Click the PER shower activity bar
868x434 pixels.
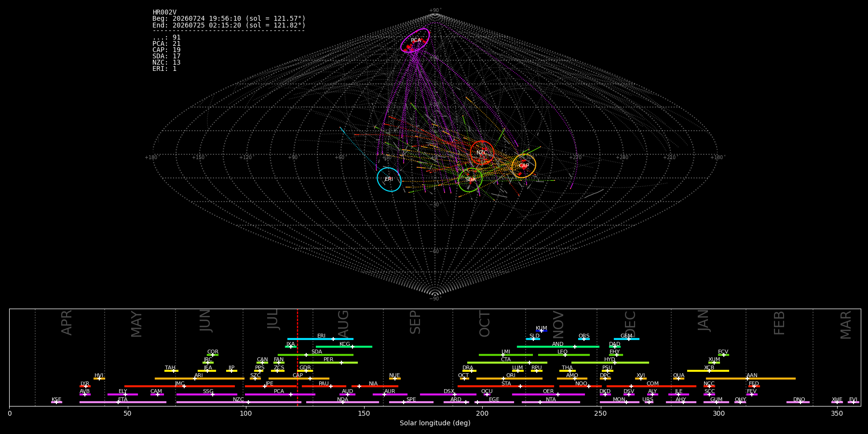coord(328,363)
